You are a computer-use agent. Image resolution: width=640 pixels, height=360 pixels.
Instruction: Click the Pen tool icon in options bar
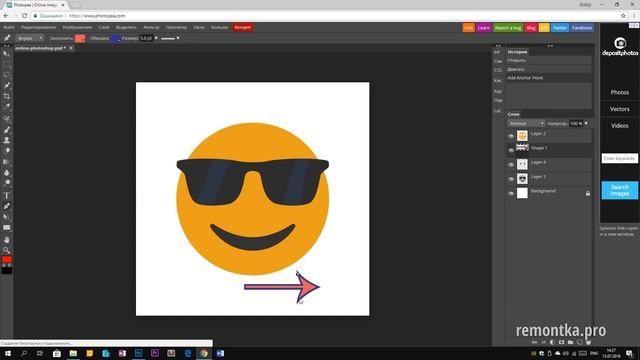click(7, 38)
